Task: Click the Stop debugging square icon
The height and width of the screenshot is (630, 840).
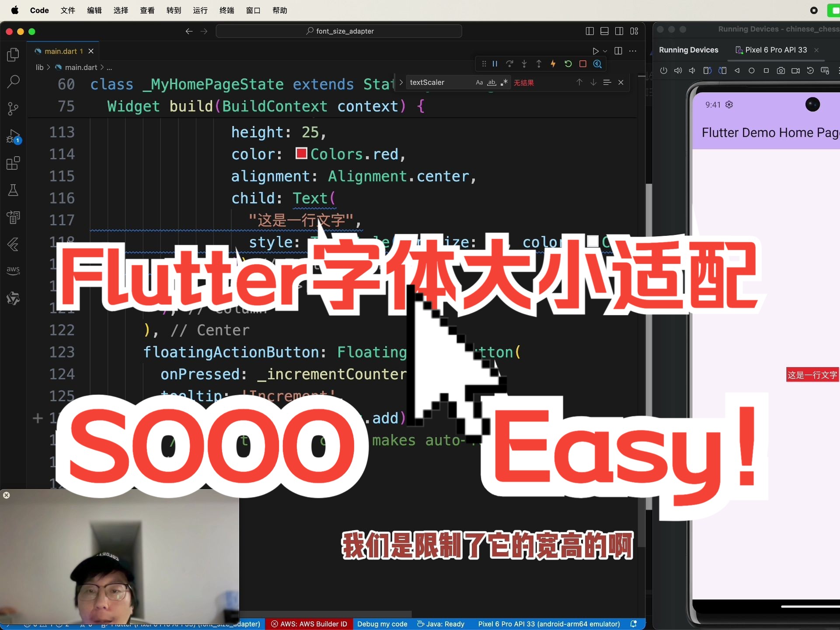Action: 582,63
